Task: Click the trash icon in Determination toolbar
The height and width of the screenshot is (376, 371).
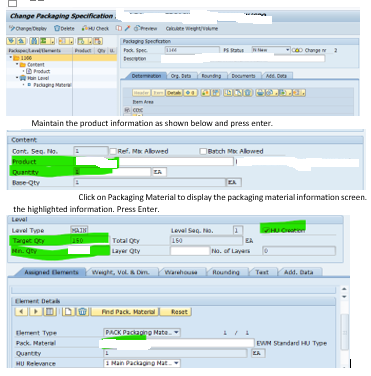Action: [x=248, y=93]
